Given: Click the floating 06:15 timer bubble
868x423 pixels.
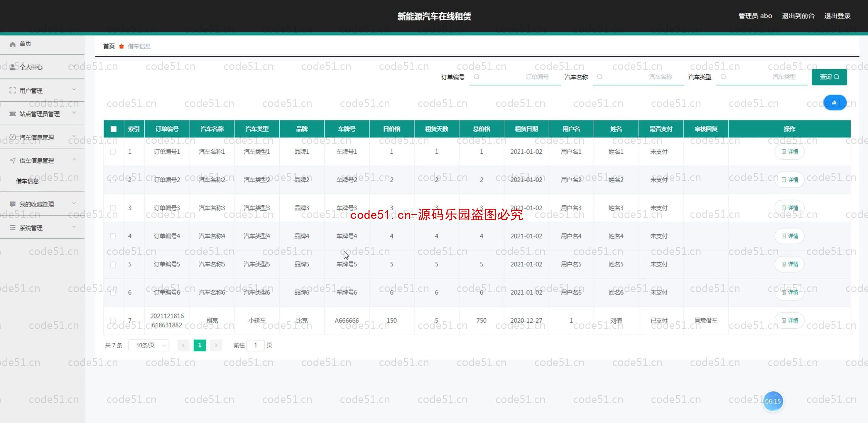Looking at the screenshot, I should point(773,401).
